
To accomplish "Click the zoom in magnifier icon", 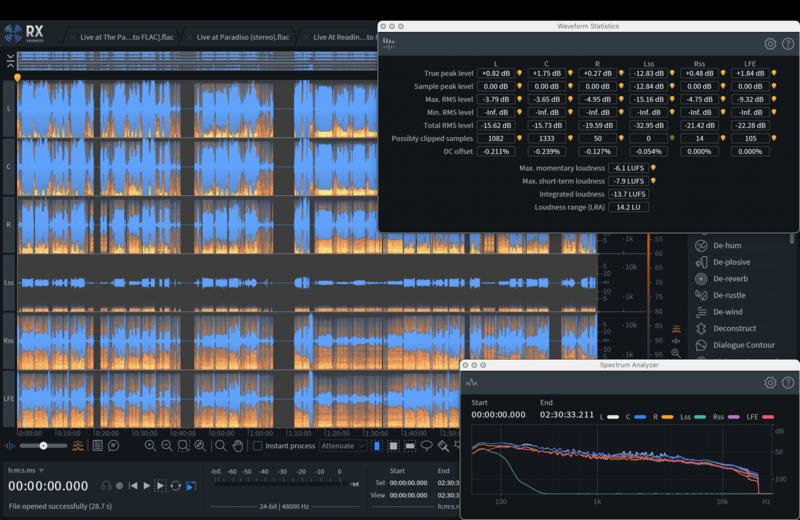I will pos(150,445).
